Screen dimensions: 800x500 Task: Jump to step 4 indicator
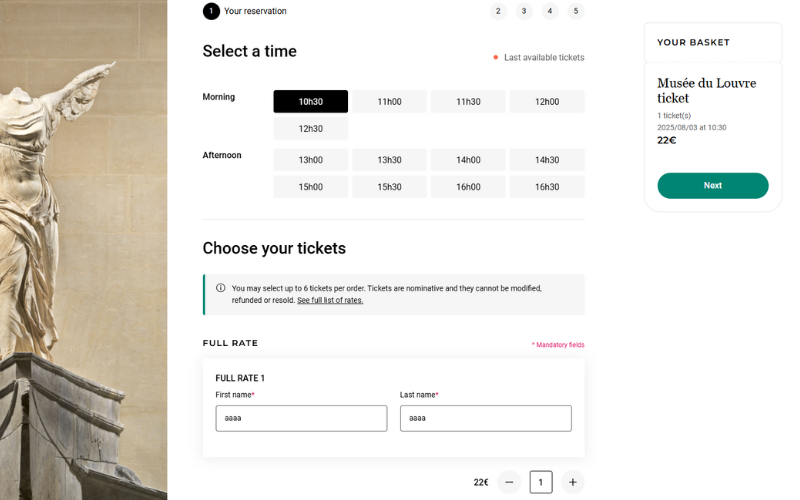[x=550, y=11]
